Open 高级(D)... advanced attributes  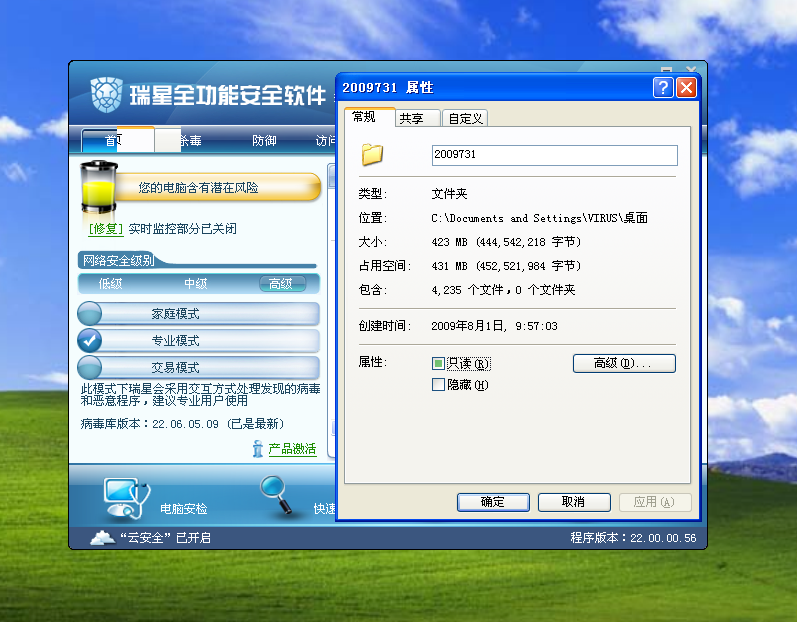click(x=624, y=363)
